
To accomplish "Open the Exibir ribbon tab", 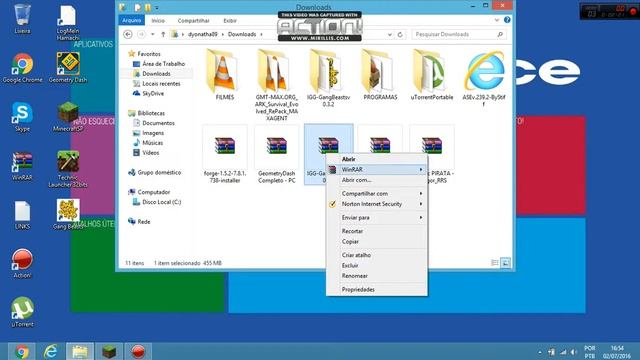I will click(x=230, y=20).
